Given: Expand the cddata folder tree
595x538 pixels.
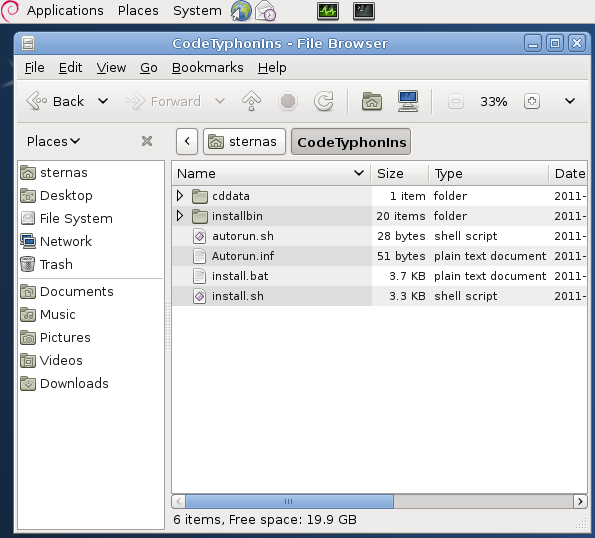Looking at the screenshot, I should coord(180,196).
